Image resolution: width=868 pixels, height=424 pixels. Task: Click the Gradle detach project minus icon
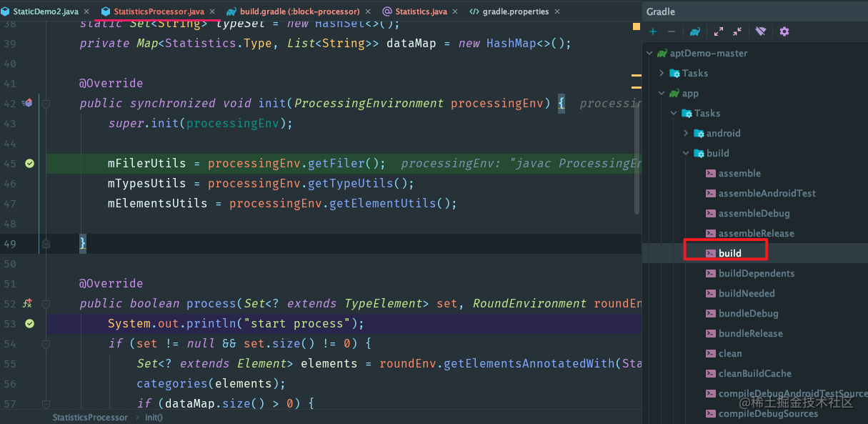click(672, 31)
